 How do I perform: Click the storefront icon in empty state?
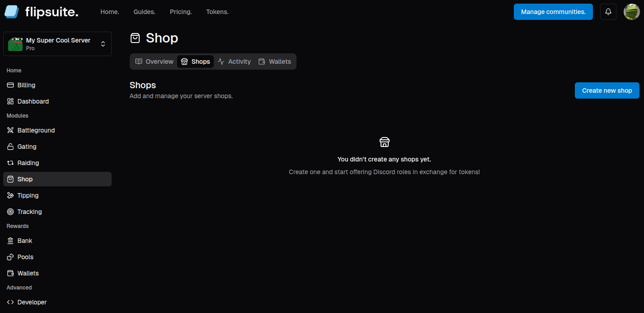385,142
